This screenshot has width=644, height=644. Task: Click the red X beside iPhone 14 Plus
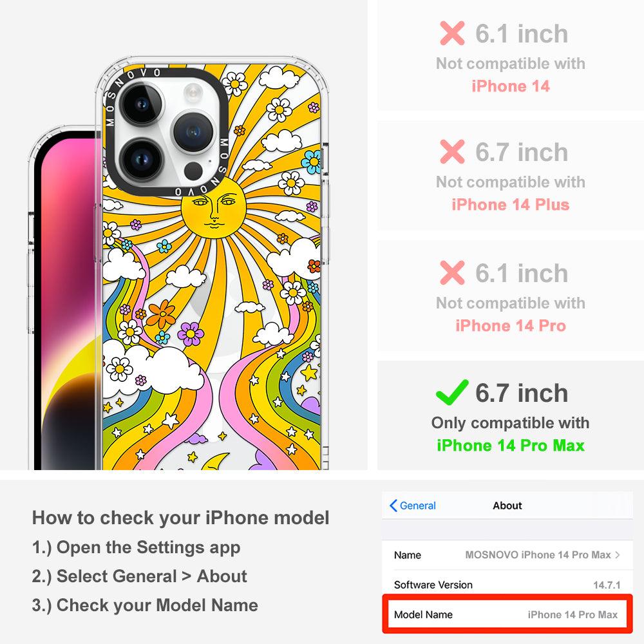pyautogui.click(x=452, y=151)
